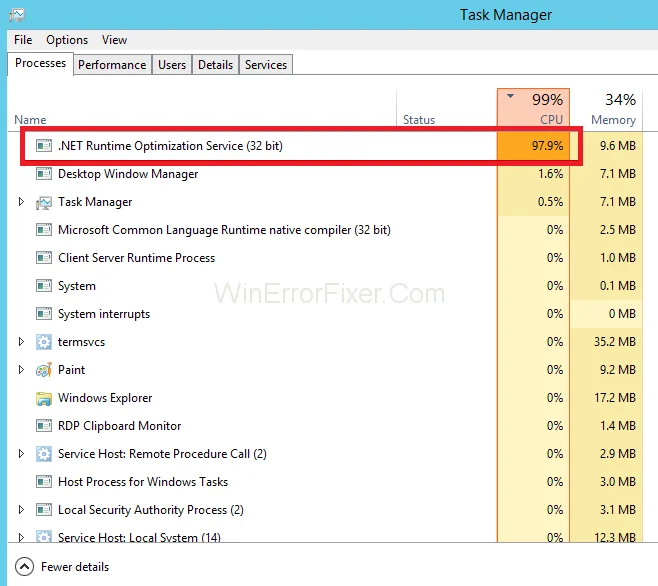Screen dimensions: 658x586
Task: Switch to the Details tab
Action: click(x=215, y=65)
